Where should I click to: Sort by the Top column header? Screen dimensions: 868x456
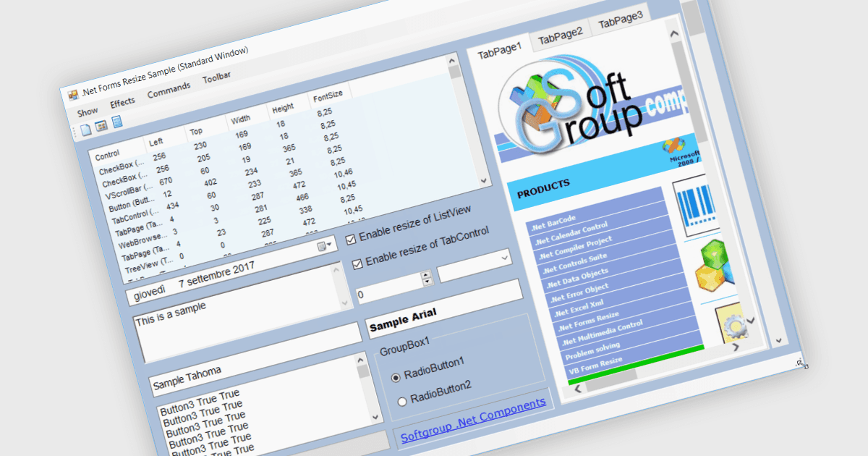click(196, 132)
